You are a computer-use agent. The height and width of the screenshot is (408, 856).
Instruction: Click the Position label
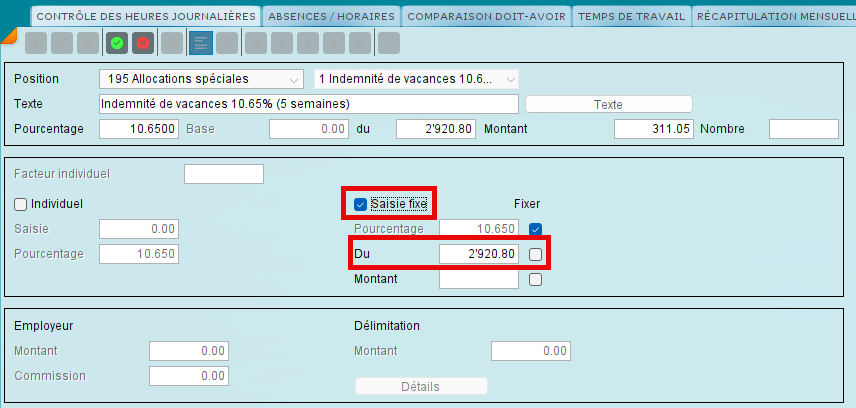tap(37, 79)
